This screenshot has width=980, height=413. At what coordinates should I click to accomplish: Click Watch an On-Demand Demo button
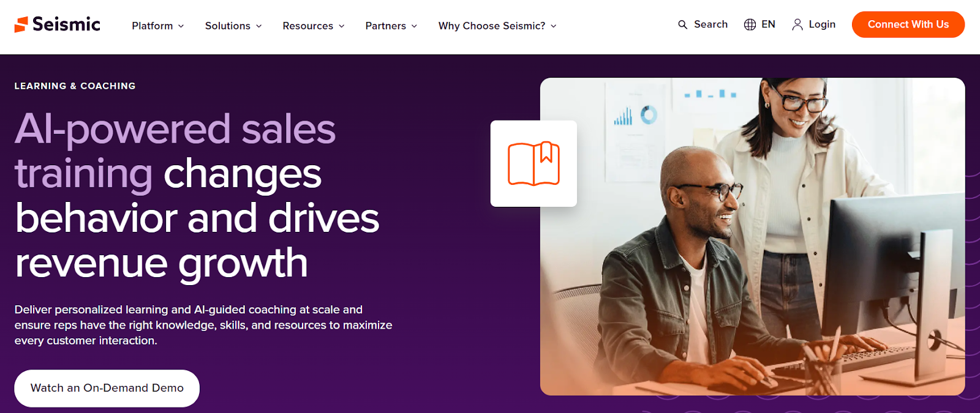[107, 388]
